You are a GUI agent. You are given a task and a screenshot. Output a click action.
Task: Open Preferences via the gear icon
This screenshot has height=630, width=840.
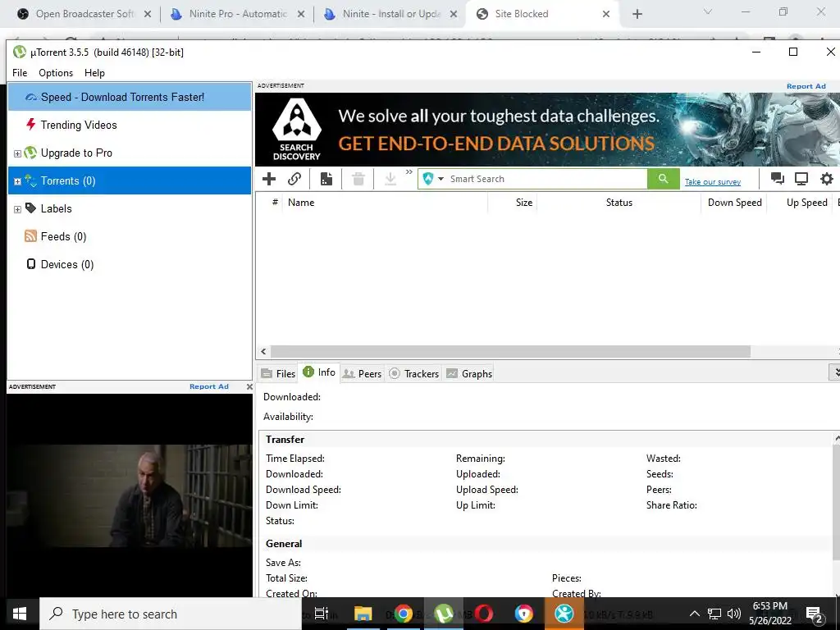tap(827, 179)
